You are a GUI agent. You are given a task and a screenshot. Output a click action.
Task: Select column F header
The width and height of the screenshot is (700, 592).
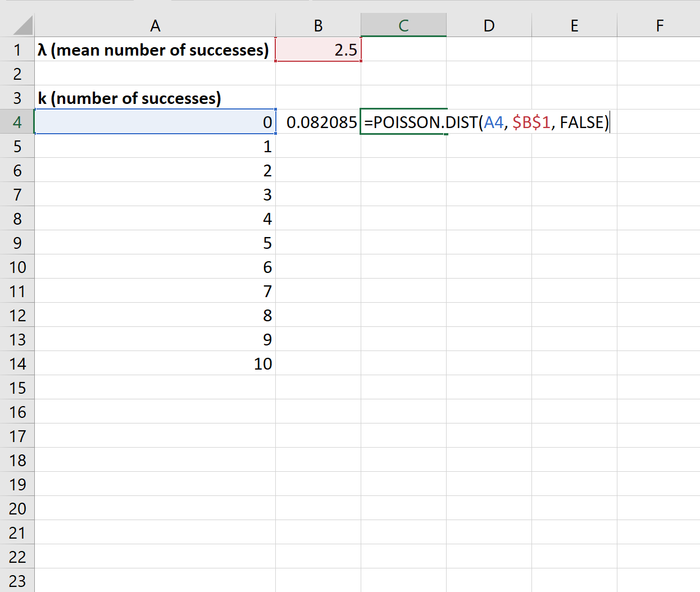coord(658,25)
